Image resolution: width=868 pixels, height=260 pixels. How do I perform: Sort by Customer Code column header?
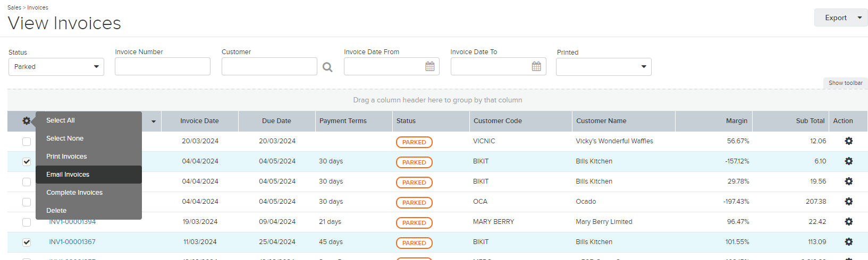520,121
